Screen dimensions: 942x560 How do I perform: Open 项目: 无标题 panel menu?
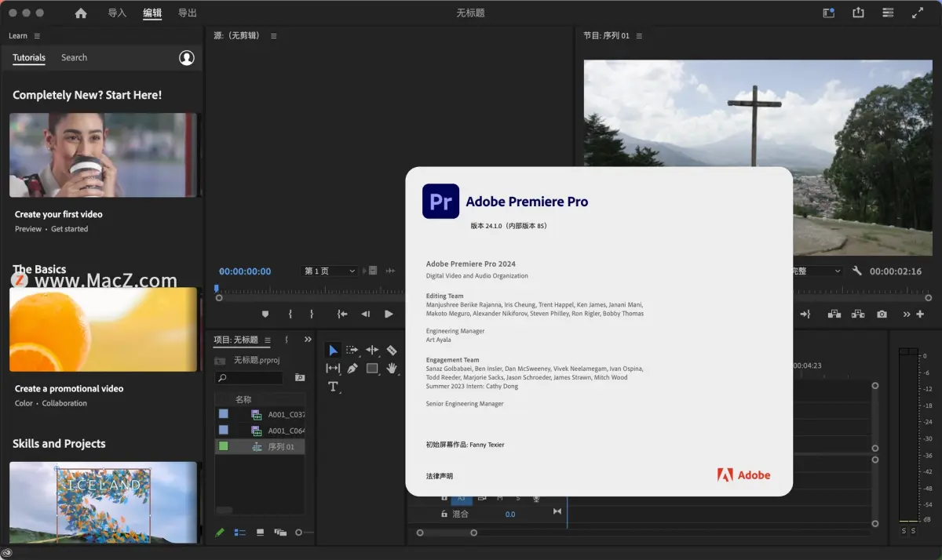coord(267,340)
